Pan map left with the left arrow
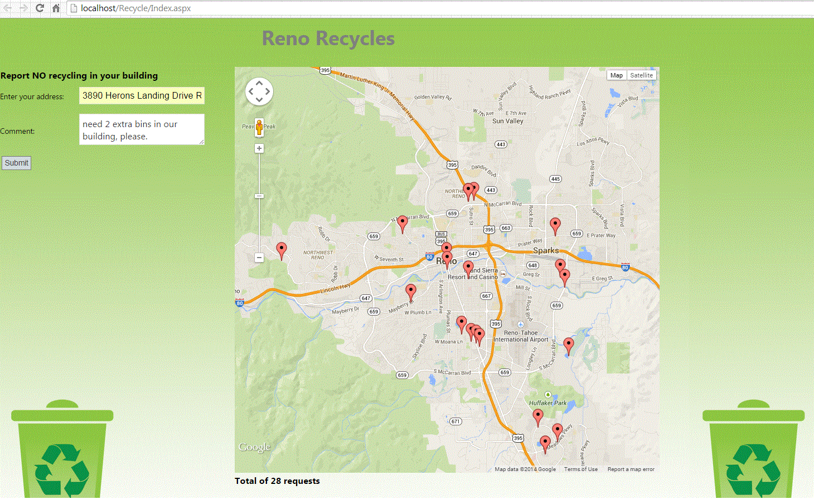814x504 pixels. click(251, 91)
